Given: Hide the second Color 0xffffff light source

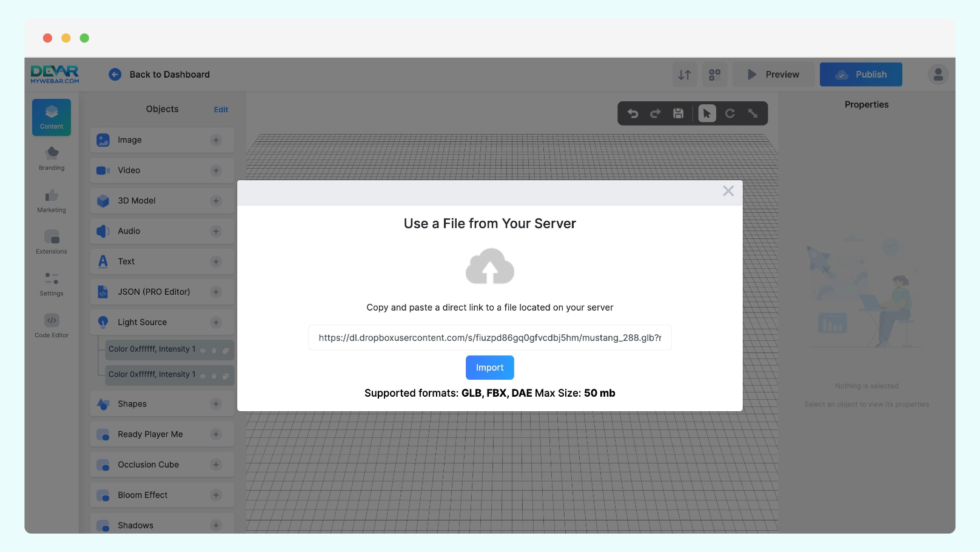Looking at the screenshot, I should [203, 375].
